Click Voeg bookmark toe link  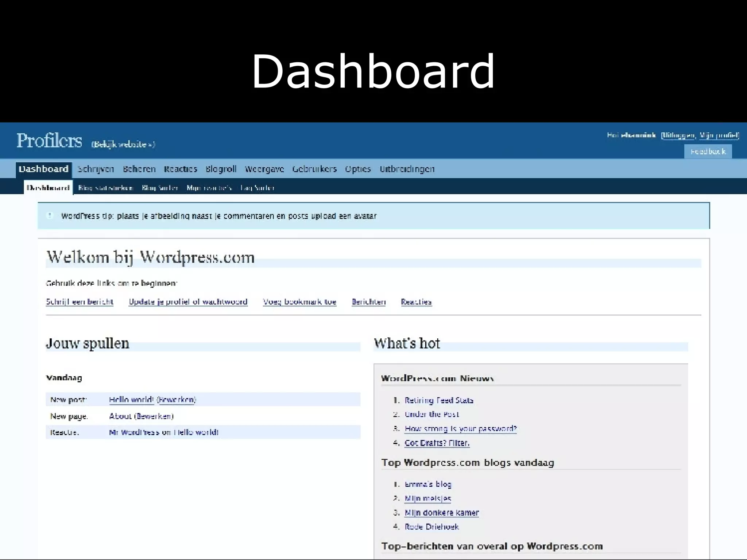[x=299, y=302]
